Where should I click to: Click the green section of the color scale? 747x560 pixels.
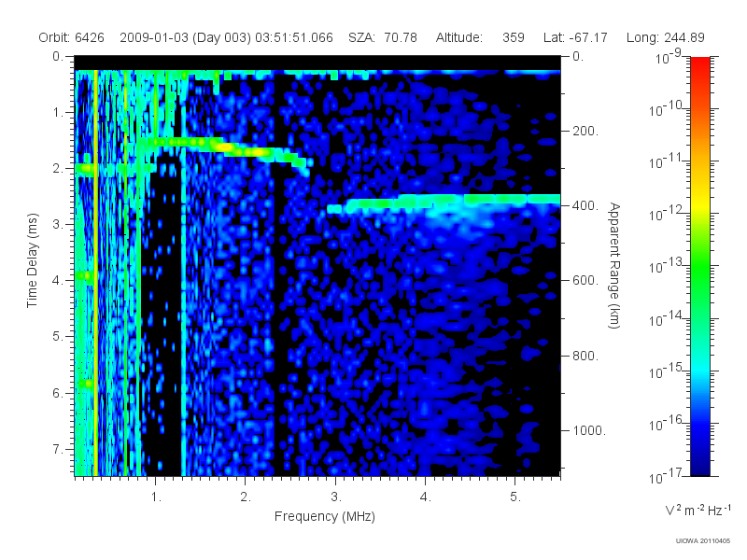[x=699, y=276]
